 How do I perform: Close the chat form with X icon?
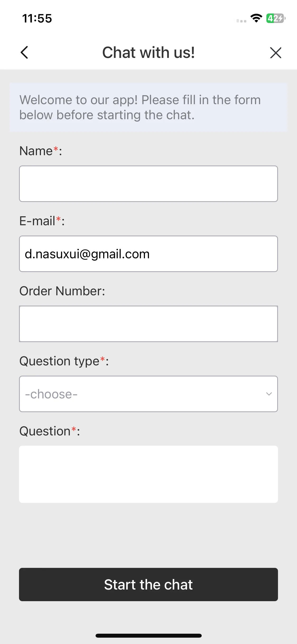click(x=276, y=52)
